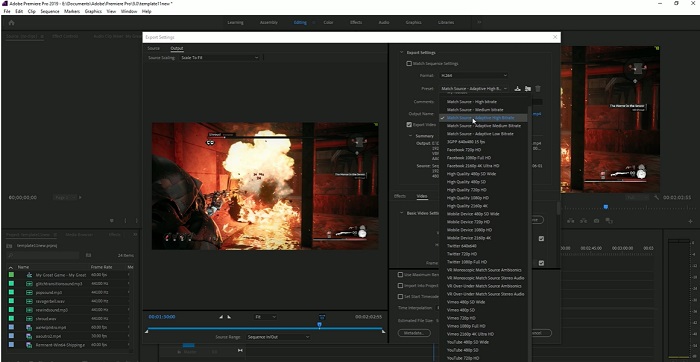Click blue label box for aa4kipintro.mp4
This screenshot has width=700, height=362.
(x=11, y=328)
